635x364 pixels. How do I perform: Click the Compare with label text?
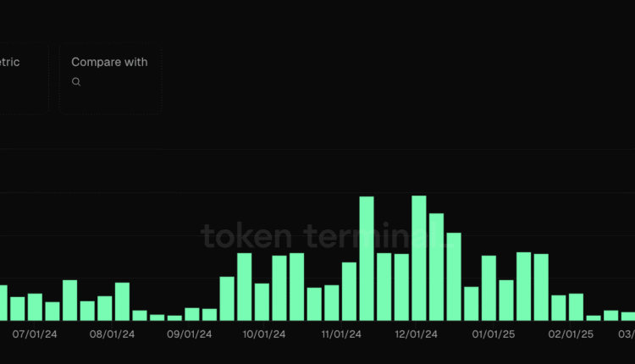tap(109, 62)
